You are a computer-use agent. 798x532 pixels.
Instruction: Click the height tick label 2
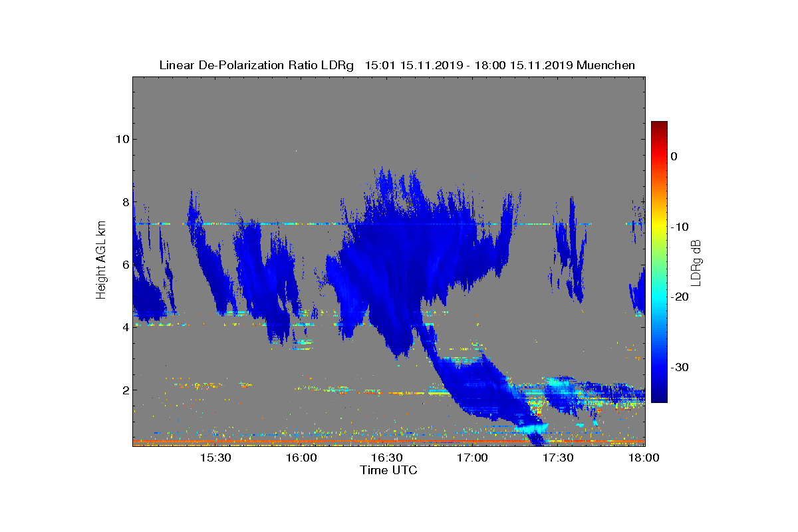click(125, 390)
